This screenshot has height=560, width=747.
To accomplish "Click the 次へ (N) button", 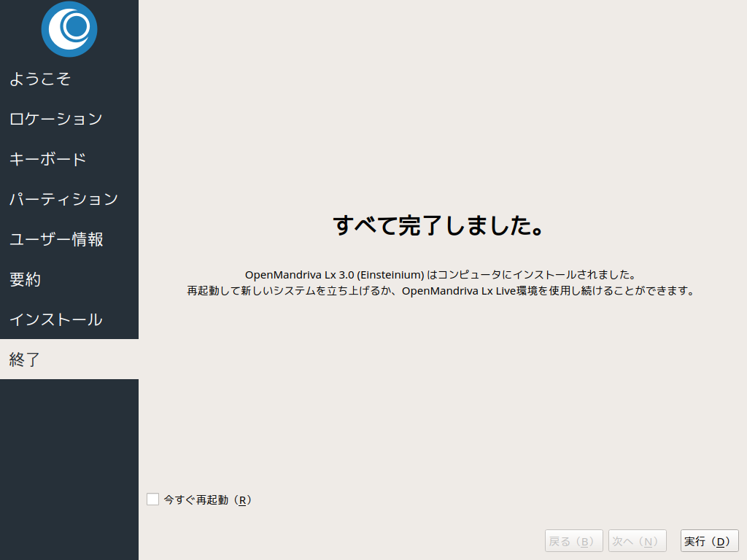I will tap(637, 541).
